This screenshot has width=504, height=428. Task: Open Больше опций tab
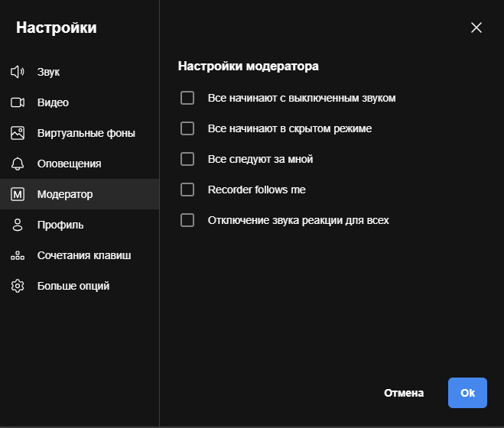coord(80,286)
